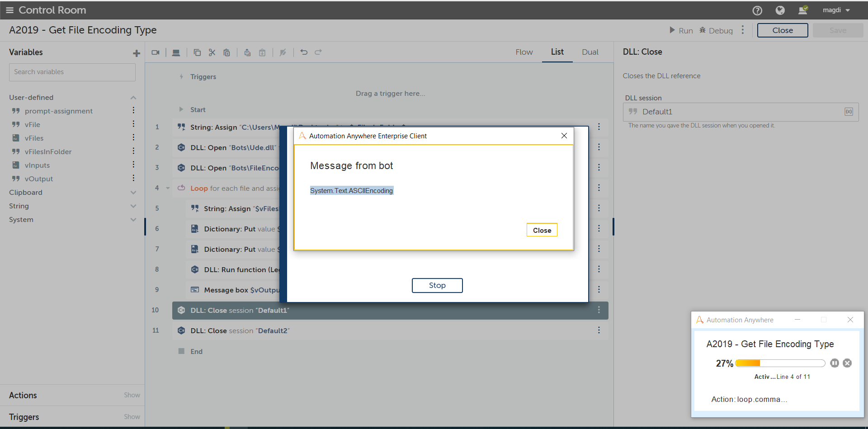Click the bot run progress bar

[x=780, y=363]
